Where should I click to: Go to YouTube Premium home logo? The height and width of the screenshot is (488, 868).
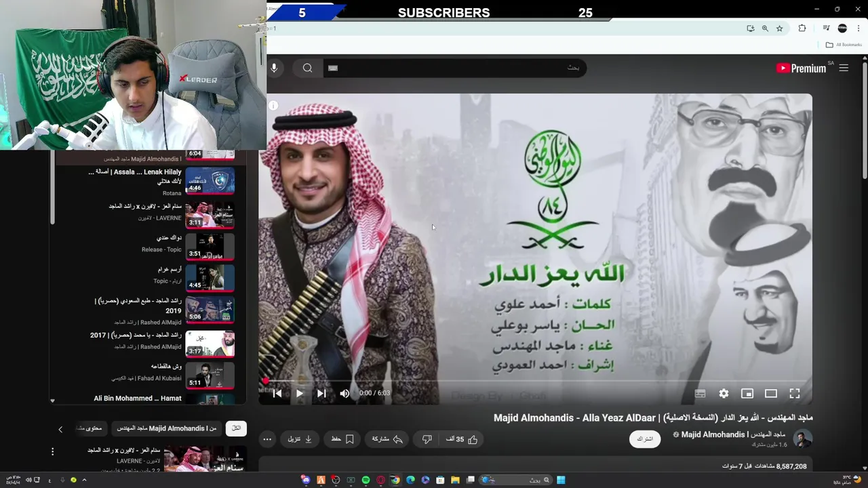click(801, 68)
